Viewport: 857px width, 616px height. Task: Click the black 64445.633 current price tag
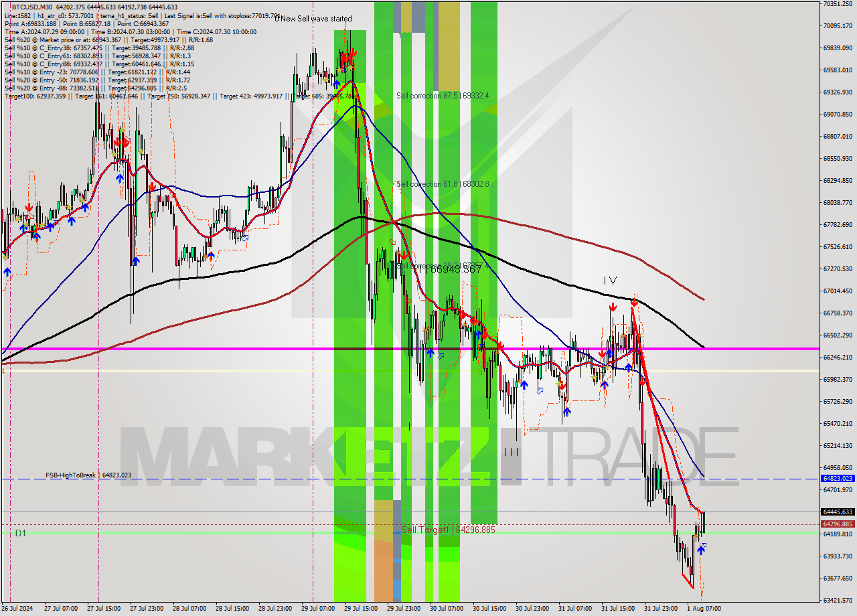click(837, 512)
